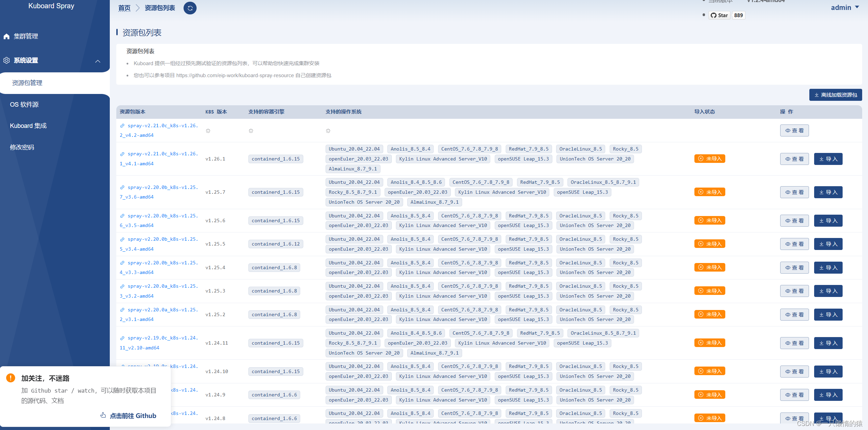Click 未导入 status badge for v1.26.1
Viewport: 868px width, 430px height.
(709, 159)
